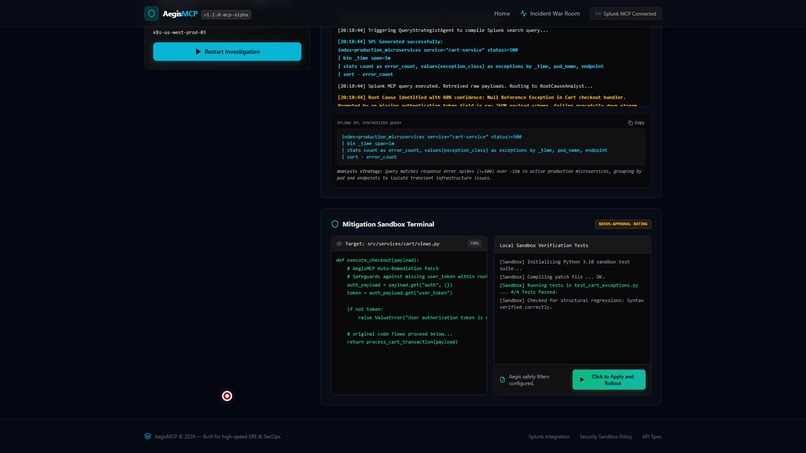The image size is (806, 453).
Task: Click the '4/4 Tests Passed' log line
Action: point(569,288)
